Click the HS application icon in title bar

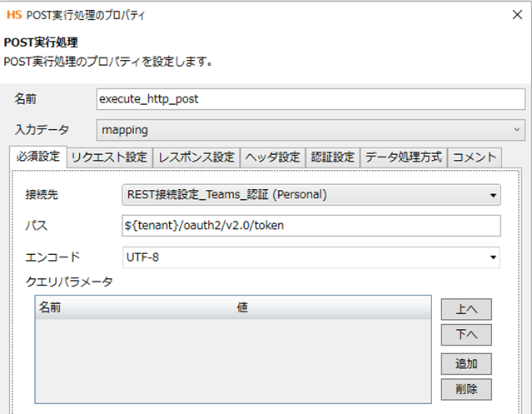coord(13,13)
